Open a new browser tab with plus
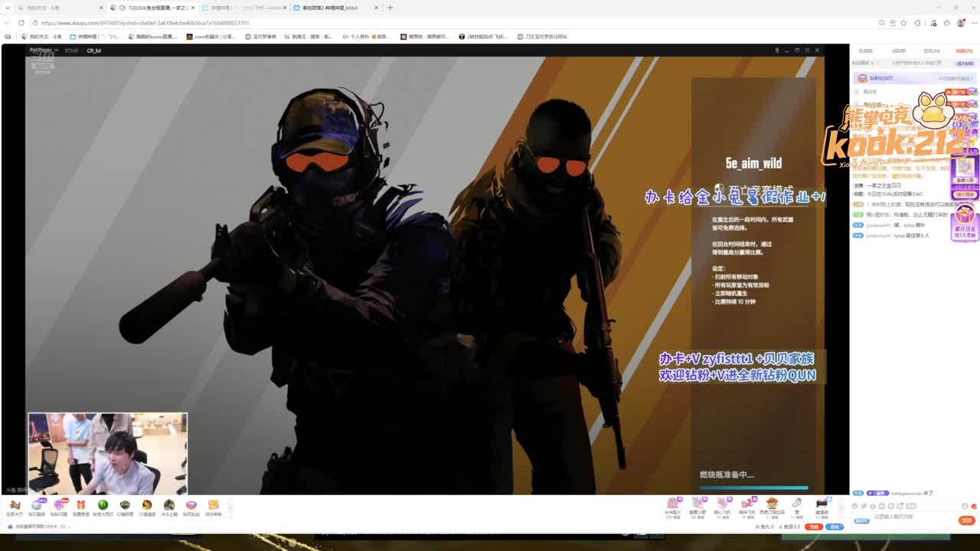The height and width of the screenshot is (551, 980). click(390, 8)
